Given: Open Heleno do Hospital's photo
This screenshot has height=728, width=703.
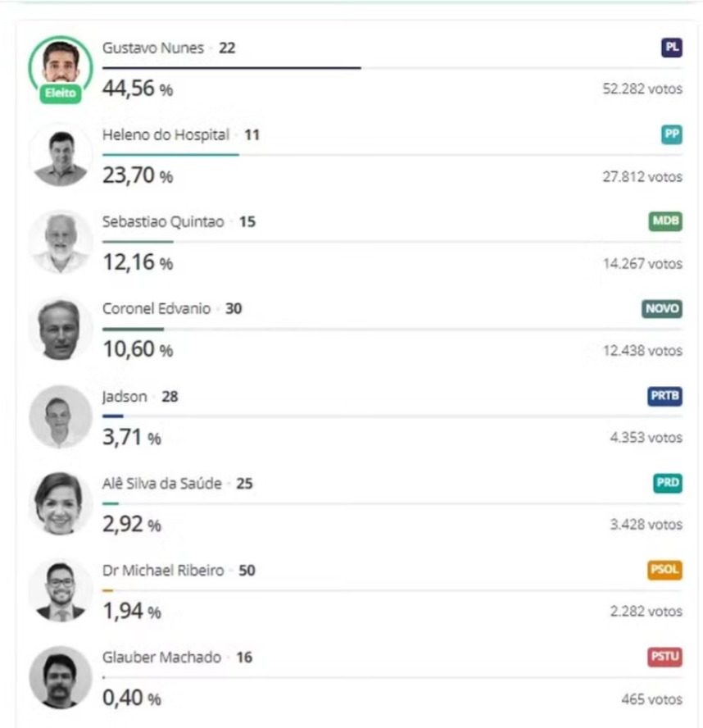Looking at the screenshot, I should 60,156.
